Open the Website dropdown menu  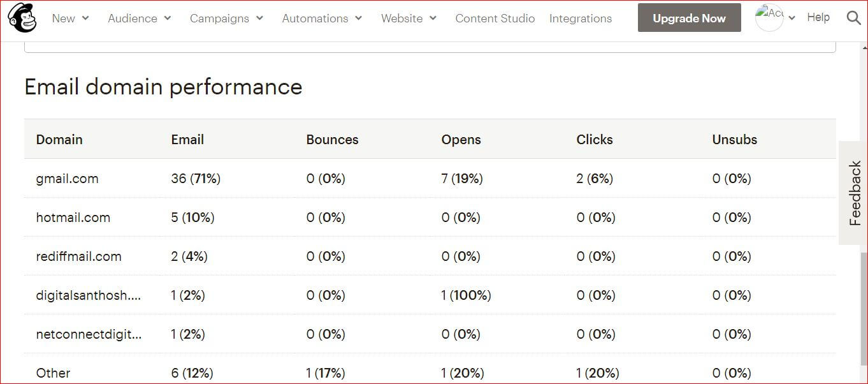(x=409, y=18)
